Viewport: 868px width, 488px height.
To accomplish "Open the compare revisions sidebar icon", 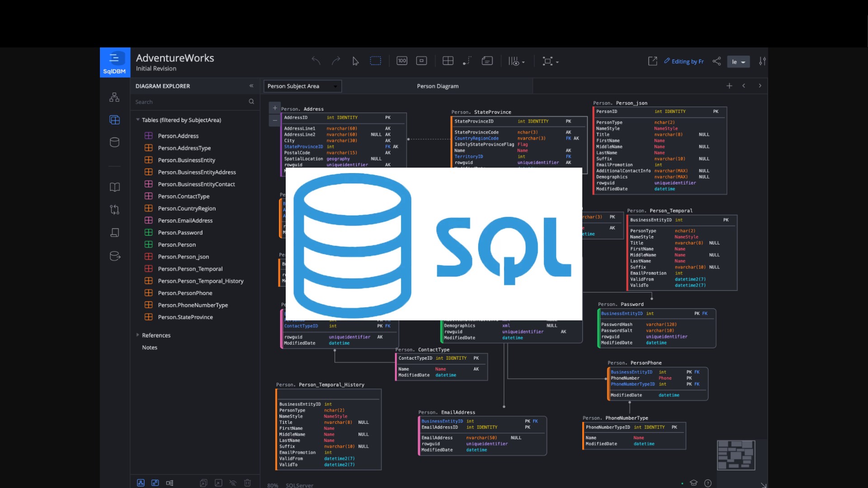I will pos(115,210).
